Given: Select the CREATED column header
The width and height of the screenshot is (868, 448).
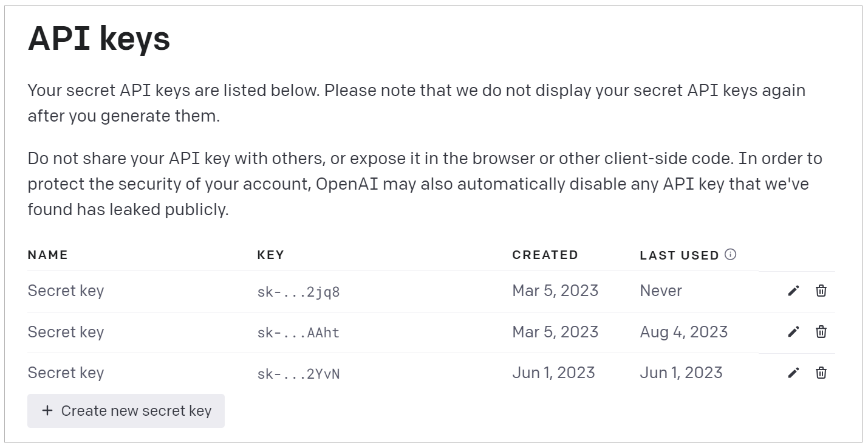Looking at the screenshot, I should tap(545, 255).
